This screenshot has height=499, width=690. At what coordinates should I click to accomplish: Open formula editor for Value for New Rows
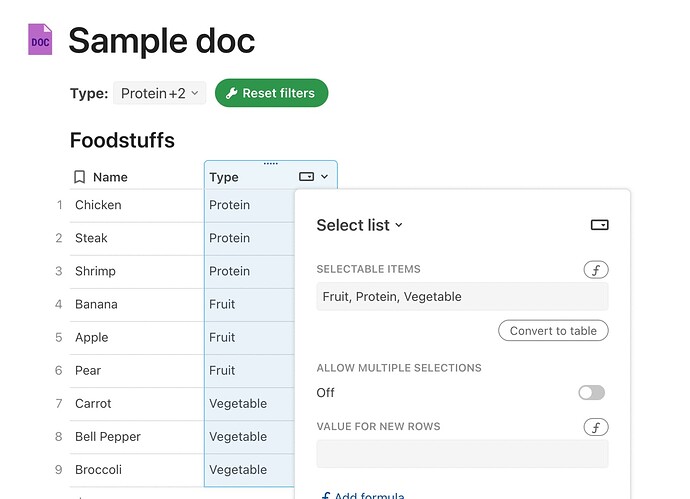coord(596,428)
